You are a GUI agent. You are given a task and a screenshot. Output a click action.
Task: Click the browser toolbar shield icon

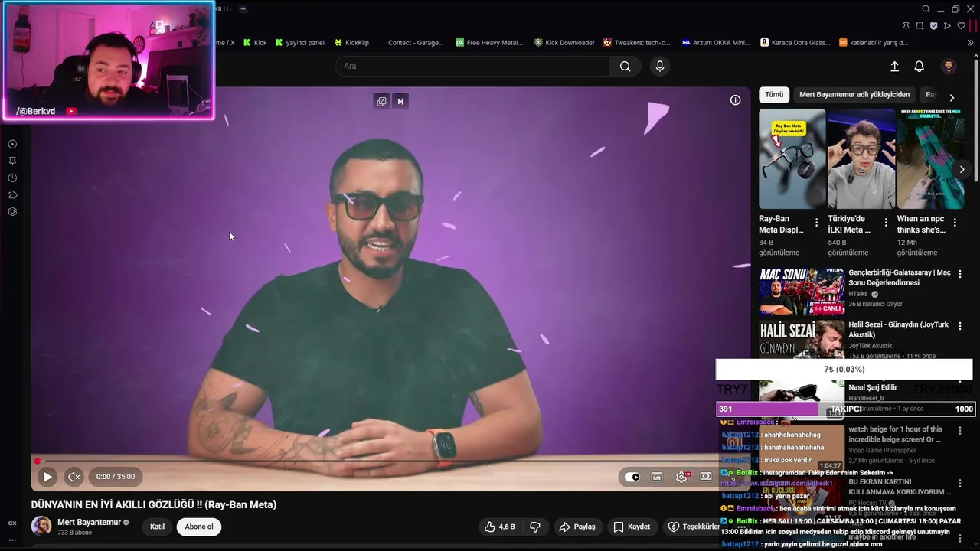point(933,26)
